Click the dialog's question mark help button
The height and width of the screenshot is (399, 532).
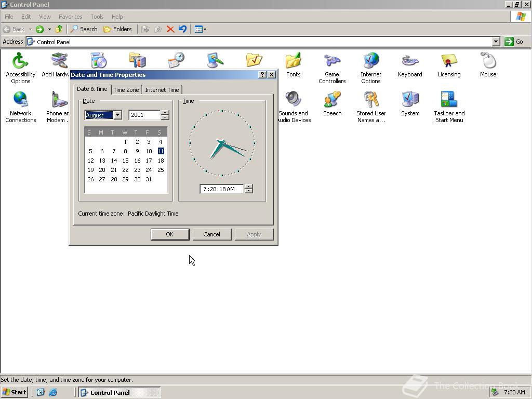pos(262,75)
